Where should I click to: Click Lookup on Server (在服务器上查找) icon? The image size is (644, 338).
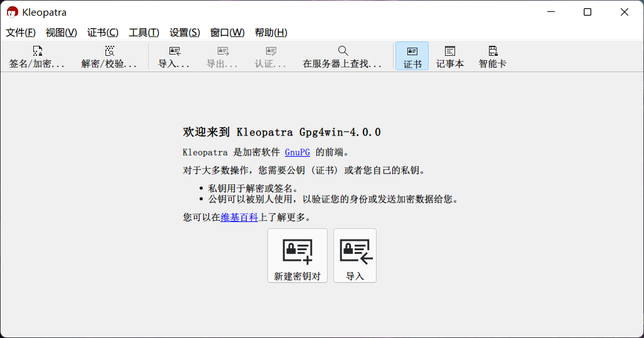(x=342, y=56)
